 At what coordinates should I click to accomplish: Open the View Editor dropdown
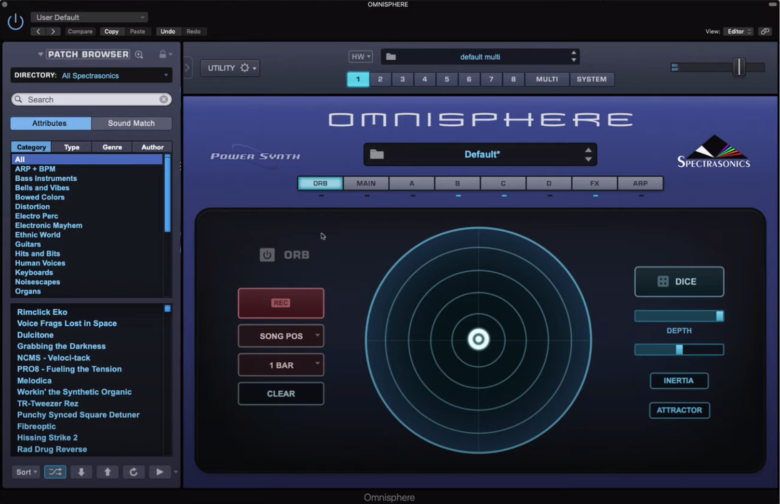pyautogui.click(x=739, y=31)
